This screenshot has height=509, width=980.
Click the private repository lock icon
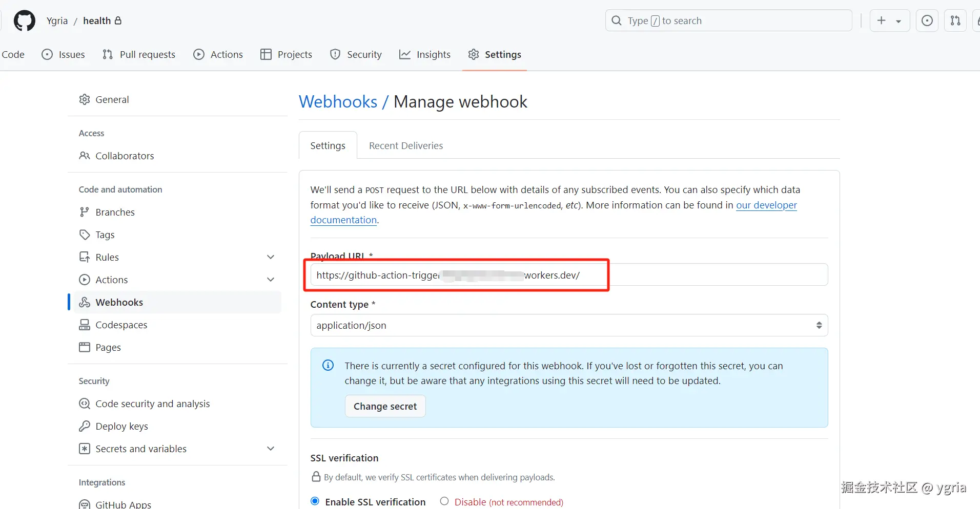click(118, 20)
